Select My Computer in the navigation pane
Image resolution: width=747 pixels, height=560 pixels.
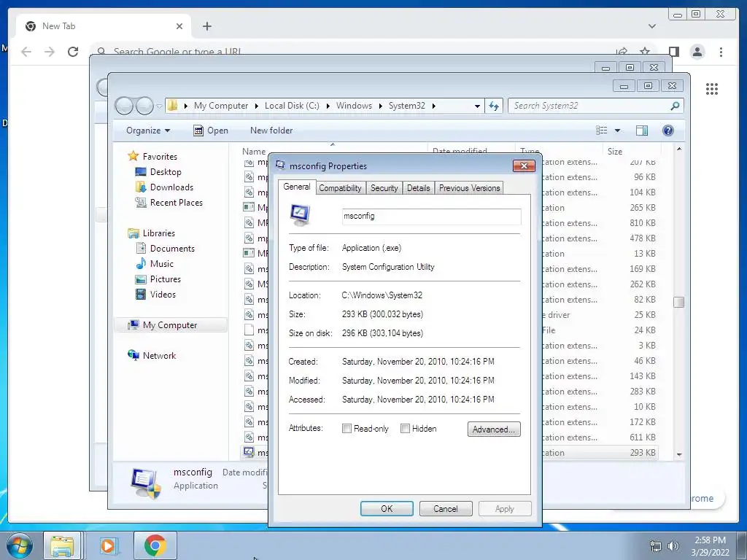[x=171, y=324]
